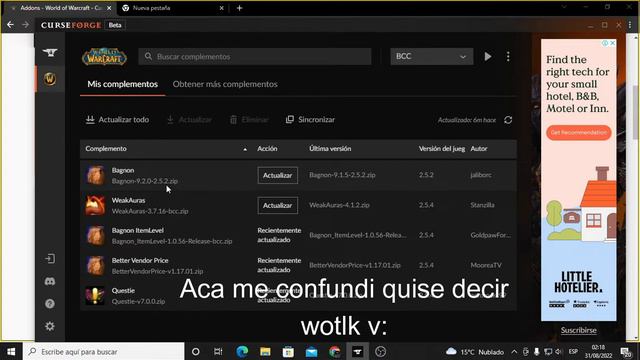Switch to Mis complementos tab
The width and height of the screenshot is (640, 360).
click(122, 84)
